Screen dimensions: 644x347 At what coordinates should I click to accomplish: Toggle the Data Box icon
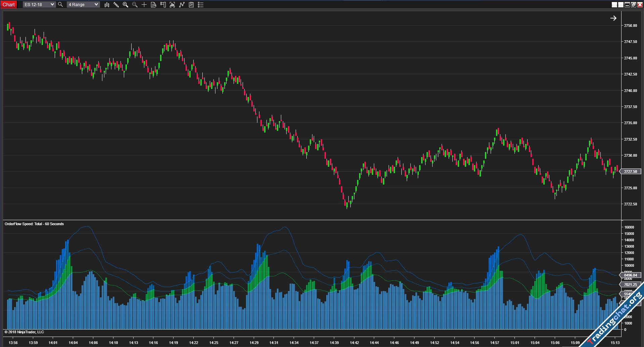click(154, 5)
